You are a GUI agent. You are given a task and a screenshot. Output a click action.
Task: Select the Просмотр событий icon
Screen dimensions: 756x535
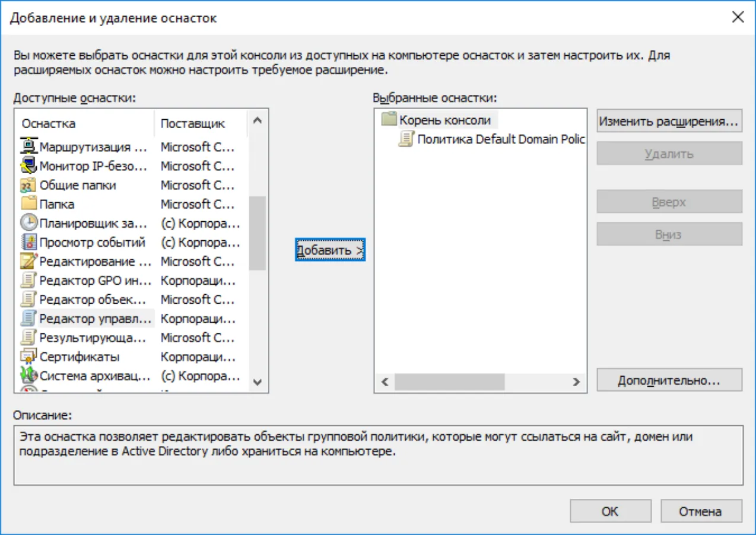tap(28, 242)
